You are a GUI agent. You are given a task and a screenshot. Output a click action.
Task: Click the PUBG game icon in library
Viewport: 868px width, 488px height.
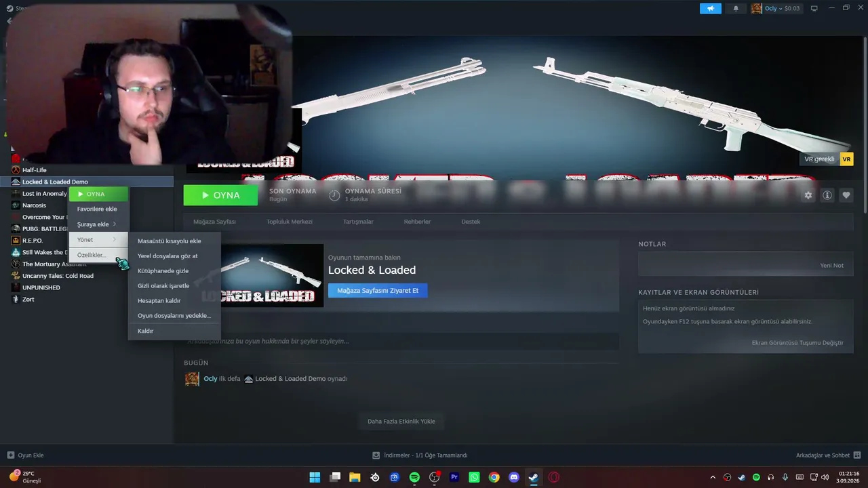(16, 229)
